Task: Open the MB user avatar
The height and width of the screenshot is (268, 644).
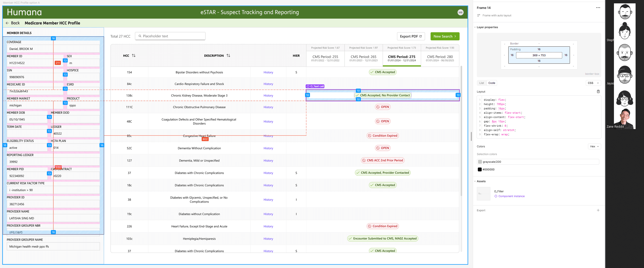Action: (x=460, y=12)
